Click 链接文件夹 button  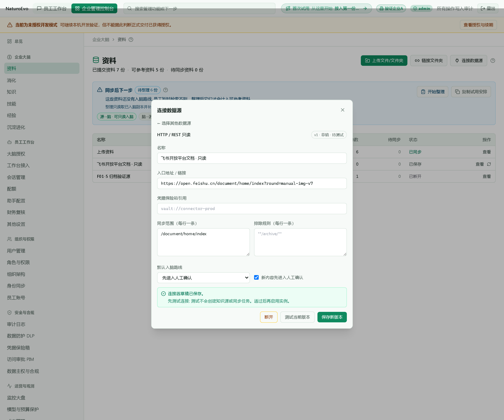(x=429, y=61)
